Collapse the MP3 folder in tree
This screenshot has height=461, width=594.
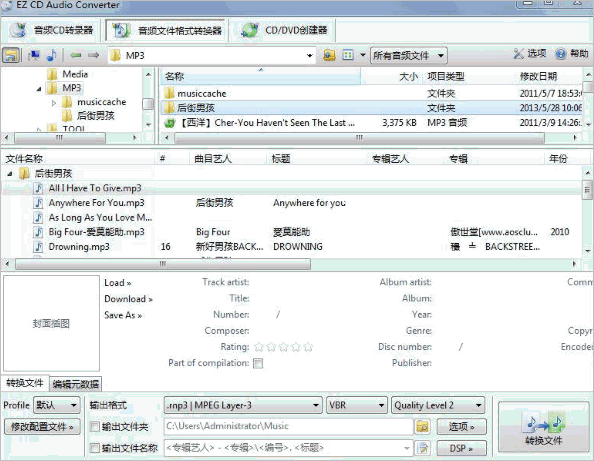tap(39, 89)
